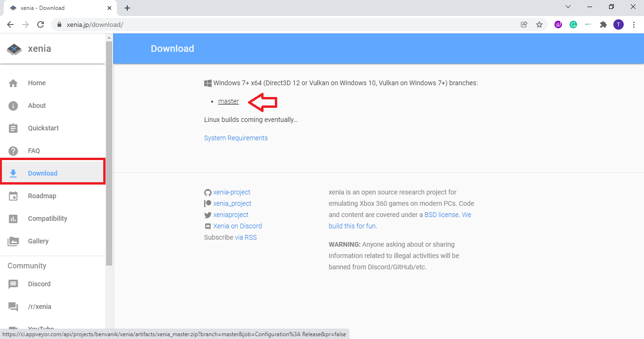This screenshot has width=644, height=339.
Task: Click the GitHub icon beside xenia-project
Action: coord(207,192)
